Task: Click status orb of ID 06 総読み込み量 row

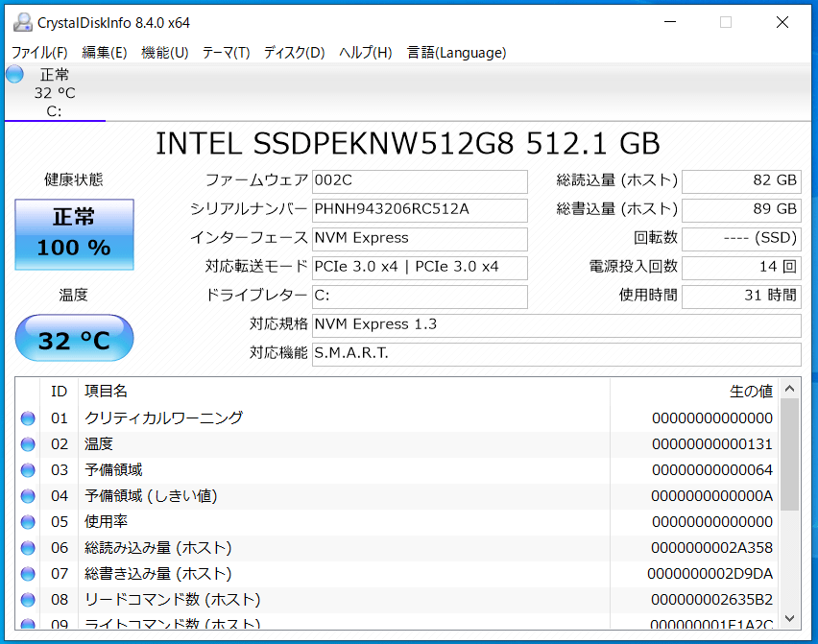Action: click(28, 548)
